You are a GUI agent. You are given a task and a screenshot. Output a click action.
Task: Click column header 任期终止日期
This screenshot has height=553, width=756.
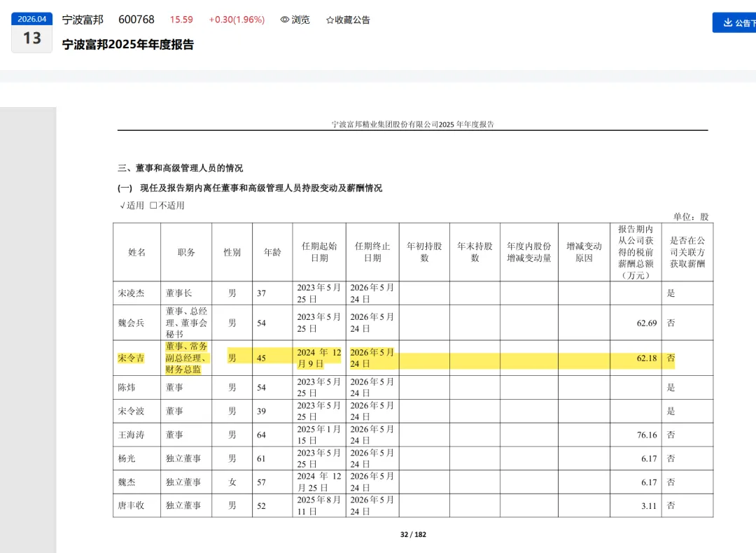[x=372, y=252]
